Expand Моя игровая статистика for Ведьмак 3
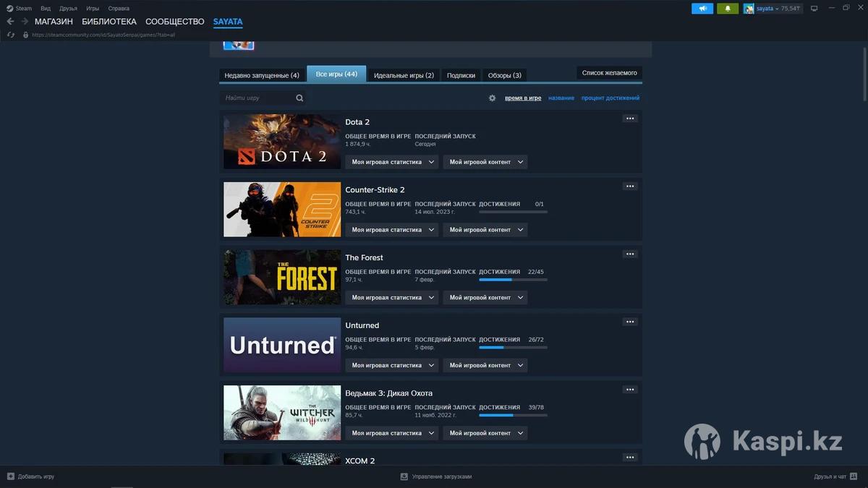This screenshot has height=488, width=868. (x=392, y=433)
